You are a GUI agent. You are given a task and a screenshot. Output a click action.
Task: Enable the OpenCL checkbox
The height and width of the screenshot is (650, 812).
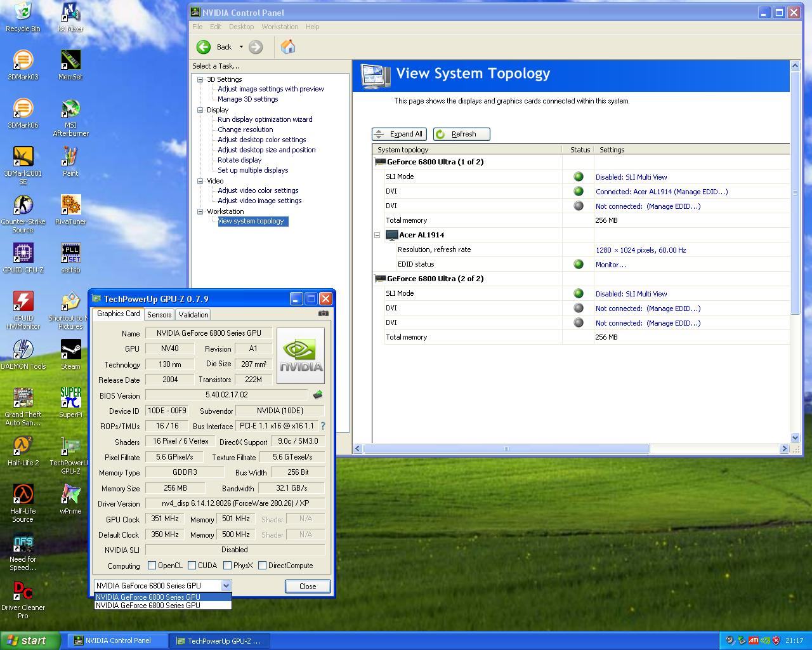[152, 565]
